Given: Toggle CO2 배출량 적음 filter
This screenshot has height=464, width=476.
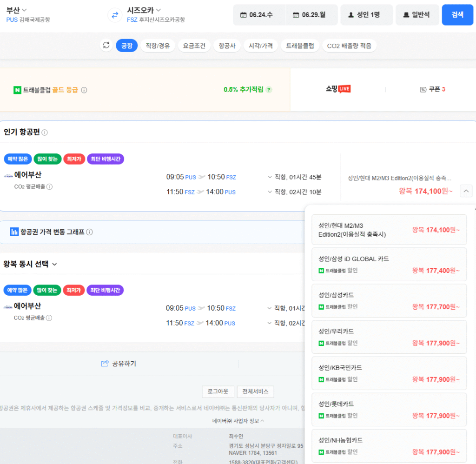Looking at the screenshot, I should (x=349, y=46).
